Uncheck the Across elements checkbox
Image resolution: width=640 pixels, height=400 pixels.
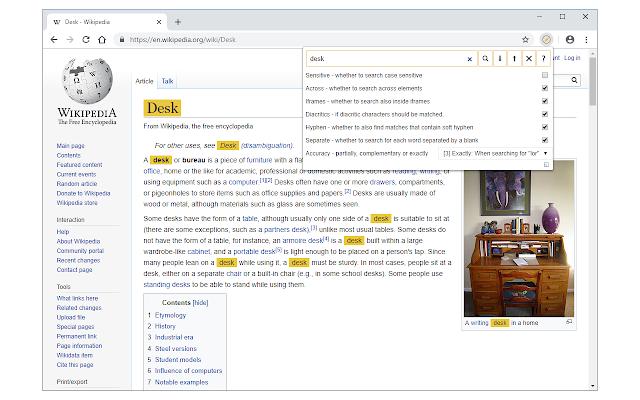coord(544,88)
